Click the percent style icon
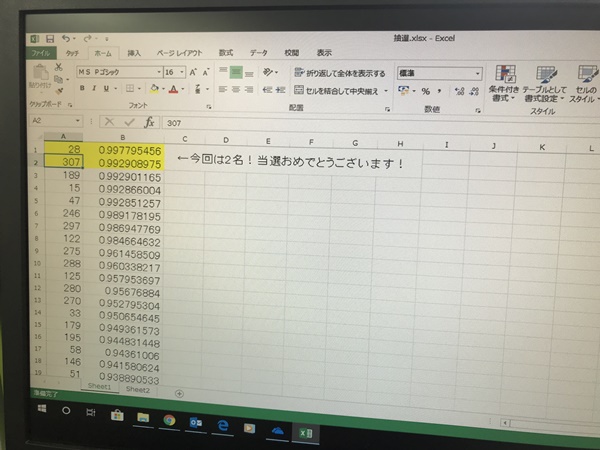This screenshot has height=450, width=600. tap(425, 90)
